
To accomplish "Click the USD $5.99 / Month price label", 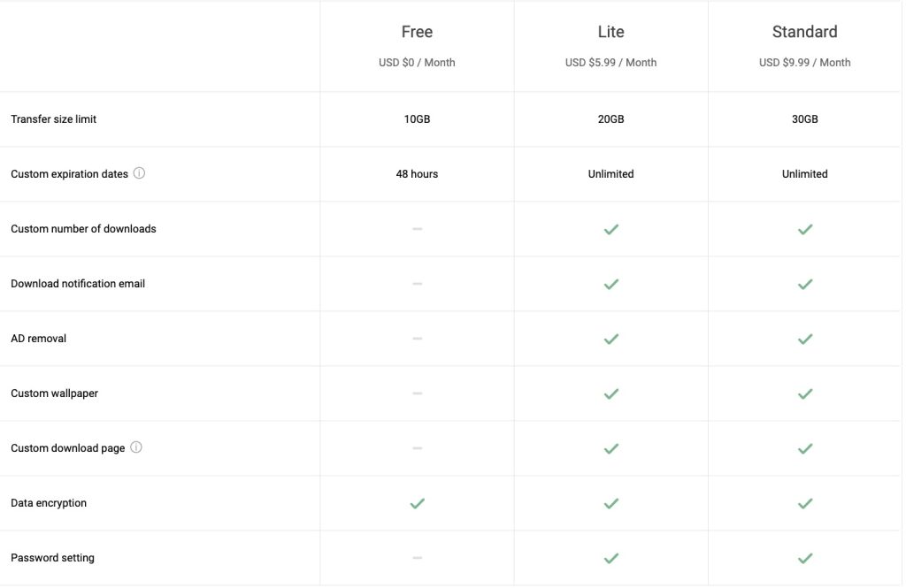I will tap(610, 62).
